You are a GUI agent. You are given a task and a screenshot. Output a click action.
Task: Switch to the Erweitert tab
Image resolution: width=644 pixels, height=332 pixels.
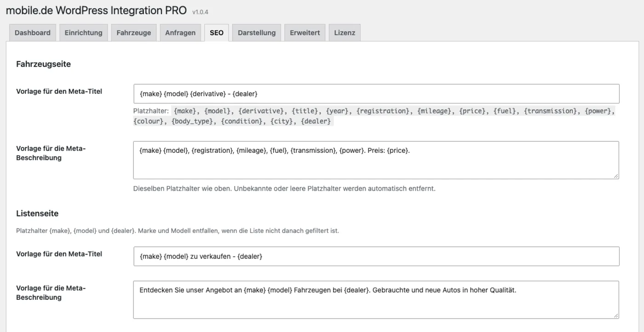[x=305, y=33]
